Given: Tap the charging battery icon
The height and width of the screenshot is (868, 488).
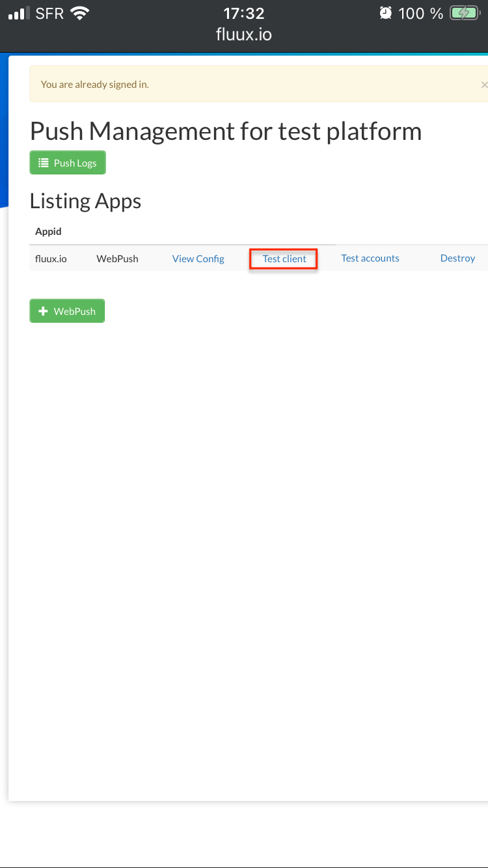Looking at the screenshot, I should click(463, 12).
